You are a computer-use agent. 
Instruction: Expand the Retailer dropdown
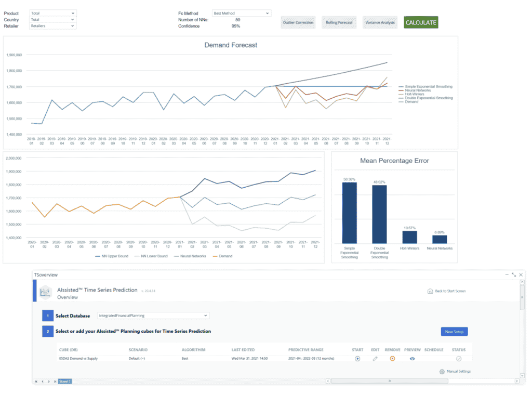click(x=53, y=26)
